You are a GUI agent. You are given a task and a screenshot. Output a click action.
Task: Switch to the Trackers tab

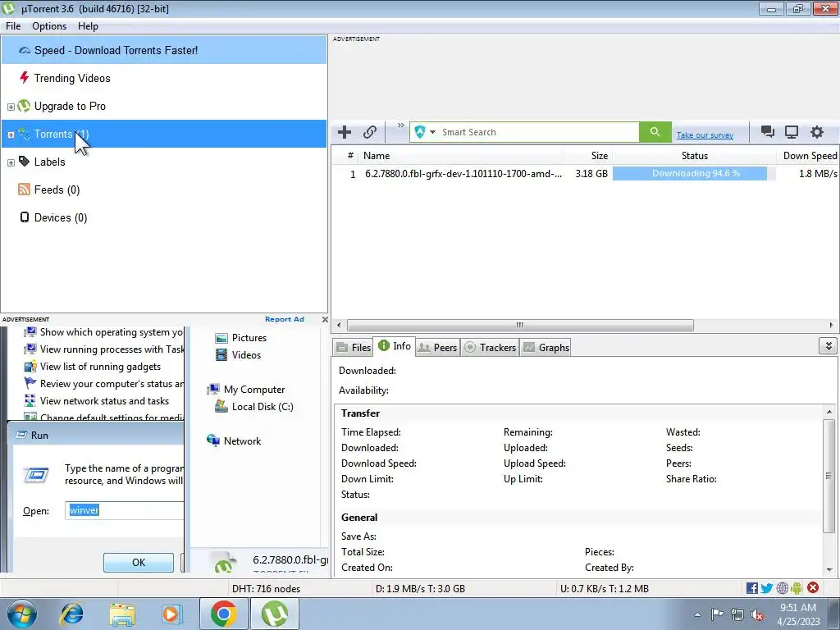pos(491,347)
